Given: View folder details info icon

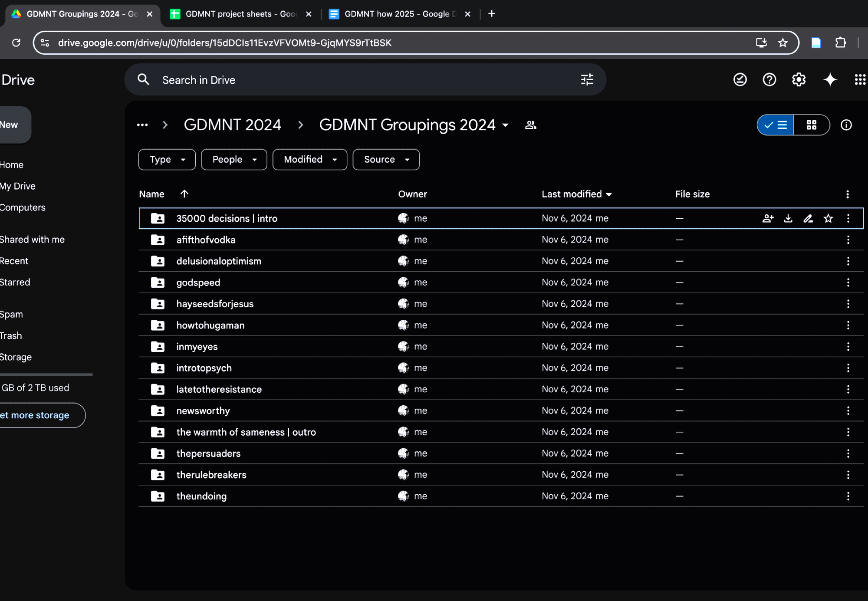Looking at the screenshot, I should tap(846, 125).
